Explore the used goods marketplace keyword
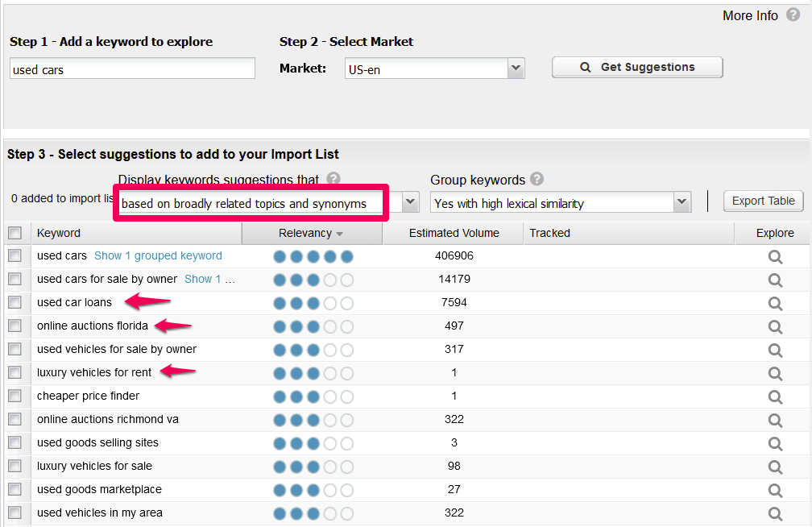The image size is (812, 527). coord(775,490)
